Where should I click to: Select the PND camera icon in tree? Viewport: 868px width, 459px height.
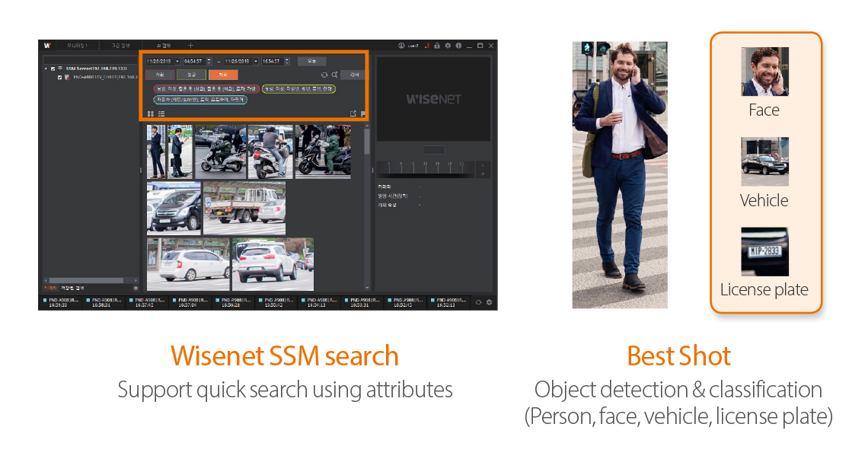(x=67, y=77)
